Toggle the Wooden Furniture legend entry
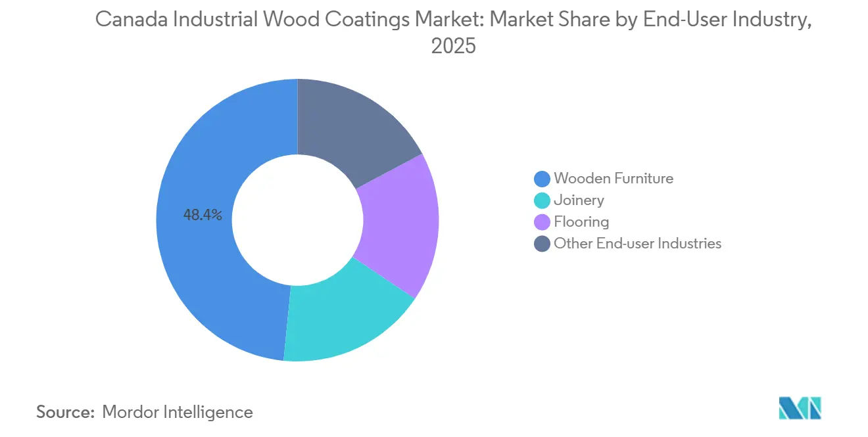 pos(614,178)
